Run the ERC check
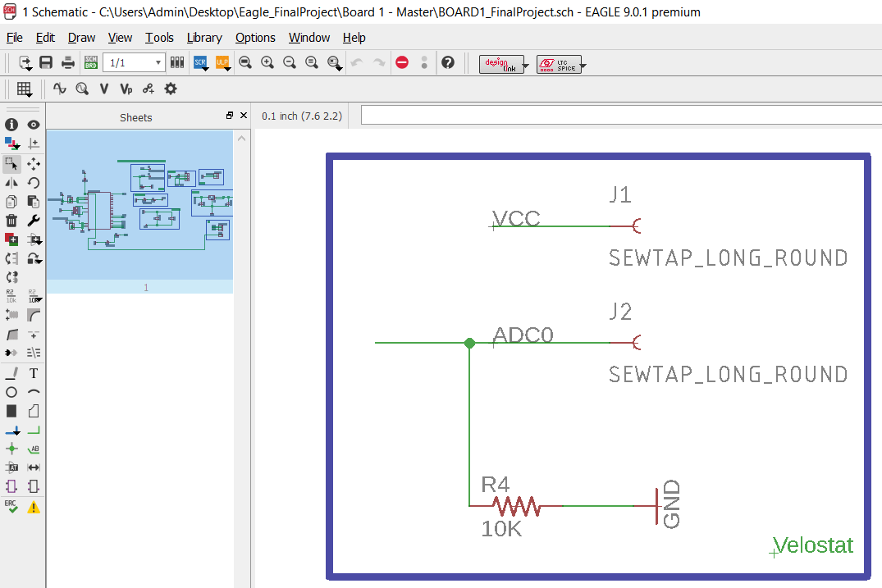 point(11,507)
